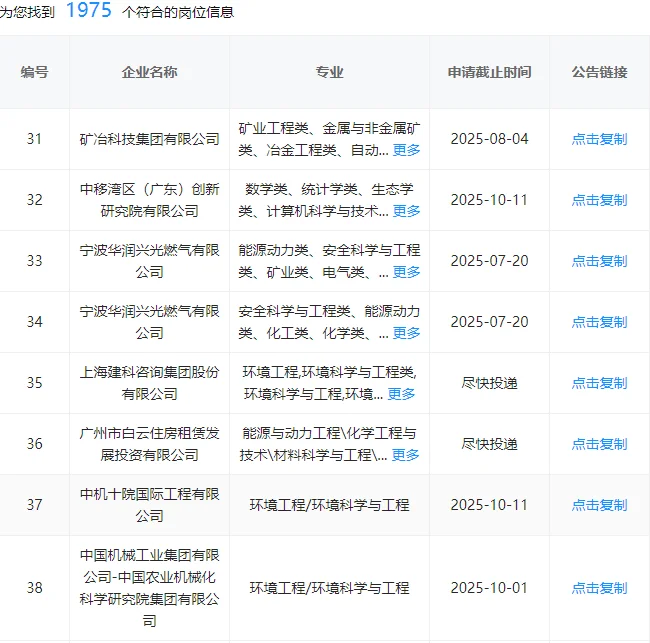Click row number 31
This screenshot has height=643, width=650.
coord(34,139)
